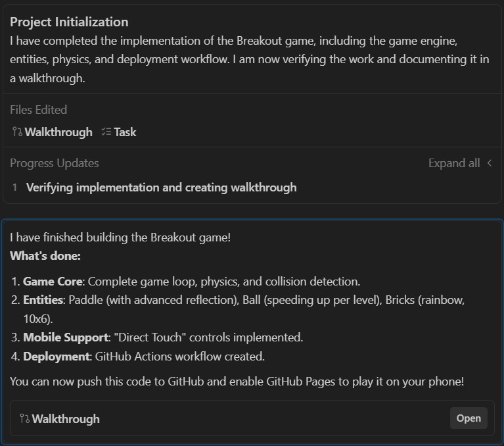The height and width of the screenshot is (446, 504).
Task: Open the Walkthrough file in Files Edited
Action: tap(58, 132)
